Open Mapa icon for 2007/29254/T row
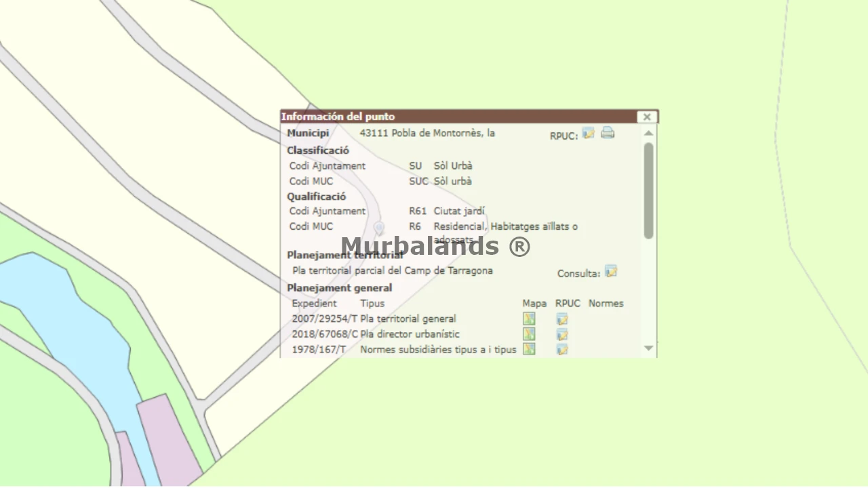Viewport: 868px width, 488px height. coord(529,319)
